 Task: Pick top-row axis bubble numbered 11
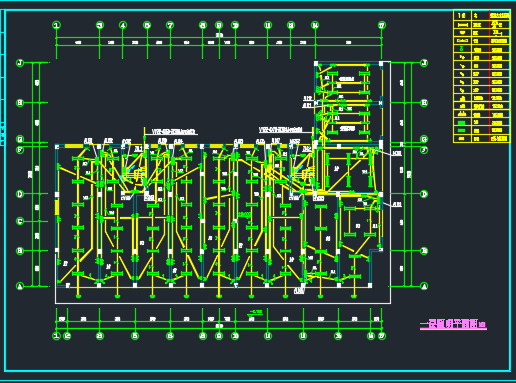pos(268,25)
